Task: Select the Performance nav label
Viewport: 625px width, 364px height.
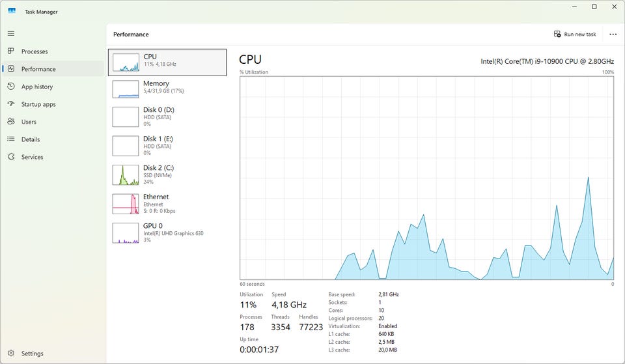Action: pos(38,69)
